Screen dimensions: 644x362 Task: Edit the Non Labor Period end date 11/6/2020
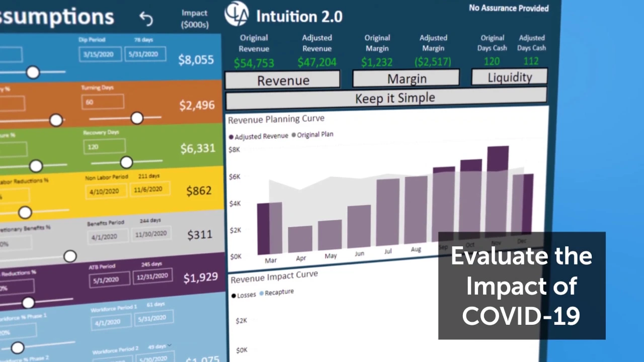(149, 190)
